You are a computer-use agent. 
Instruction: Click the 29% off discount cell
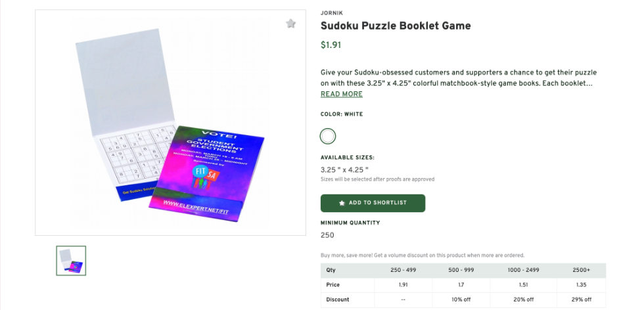point(581,299)
